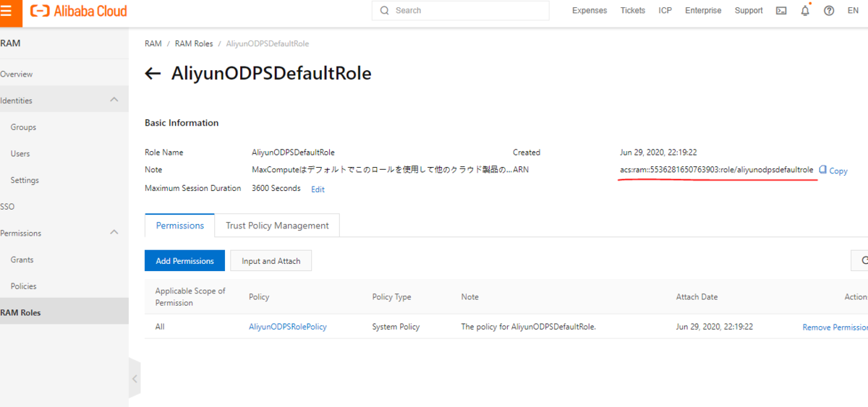Open the Enterprise menu
Image resolution: width=868 pixels, height=407 pixels.
pyautogui.click(x=703, y=11)
